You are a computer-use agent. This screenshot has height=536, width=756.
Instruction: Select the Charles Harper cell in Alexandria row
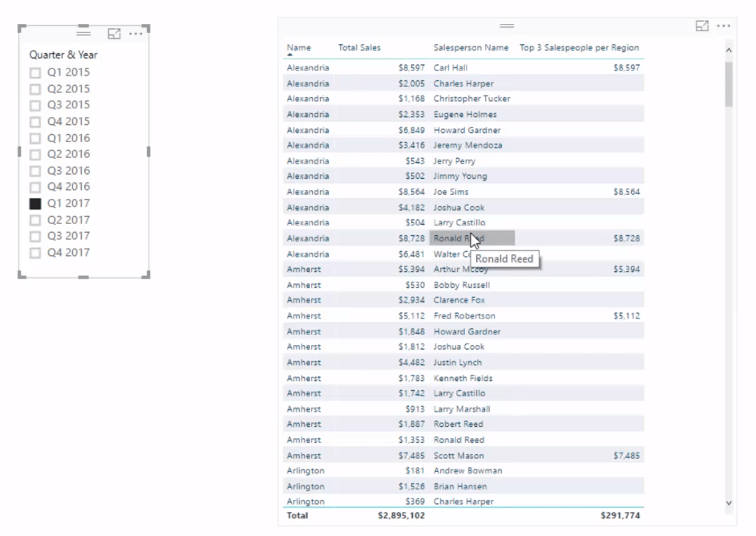463,83
